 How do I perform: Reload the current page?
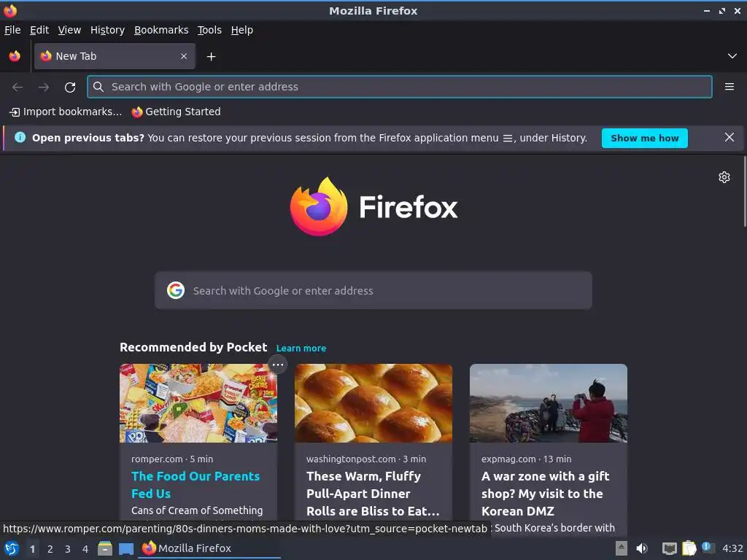tap(70, 87)
